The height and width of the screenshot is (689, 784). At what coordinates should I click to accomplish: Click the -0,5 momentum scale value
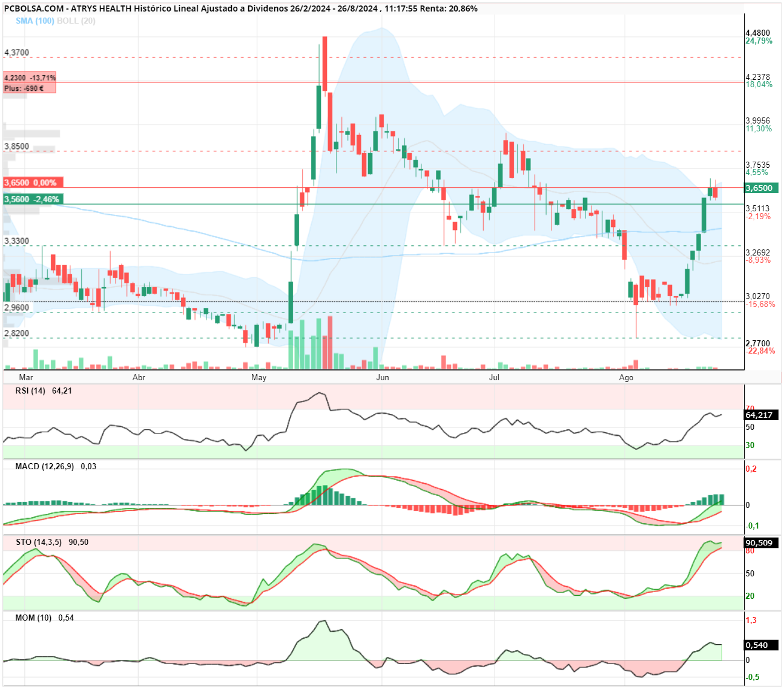point(753,677)
